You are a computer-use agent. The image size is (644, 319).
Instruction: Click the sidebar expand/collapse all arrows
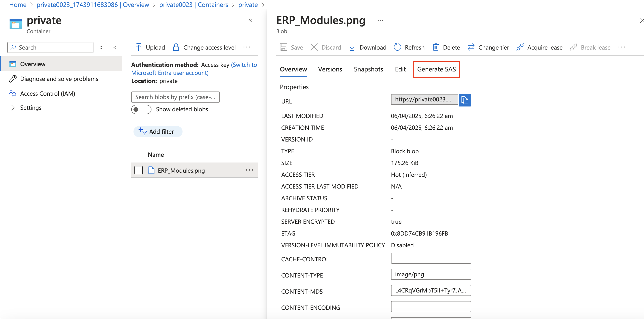(x=101, y=47)
